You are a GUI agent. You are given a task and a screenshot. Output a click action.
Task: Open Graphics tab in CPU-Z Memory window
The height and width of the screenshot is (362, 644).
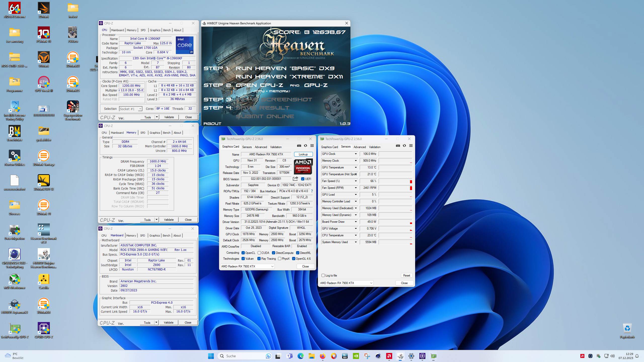tap(155, 133)
